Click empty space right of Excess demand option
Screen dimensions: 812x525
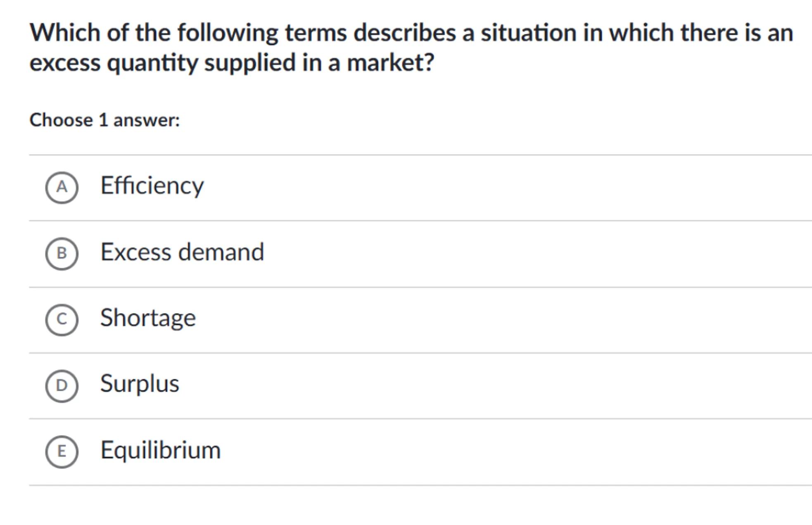point(496,254)
